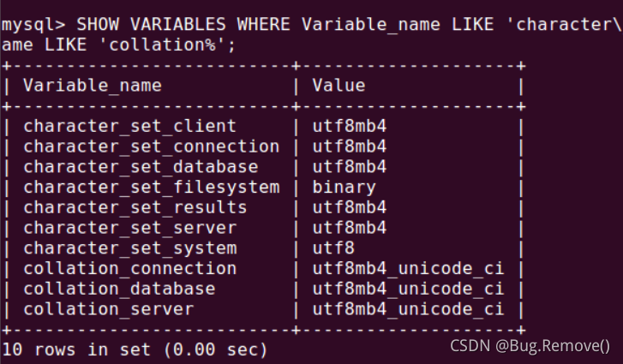Select the Variable_name column header

93,86
